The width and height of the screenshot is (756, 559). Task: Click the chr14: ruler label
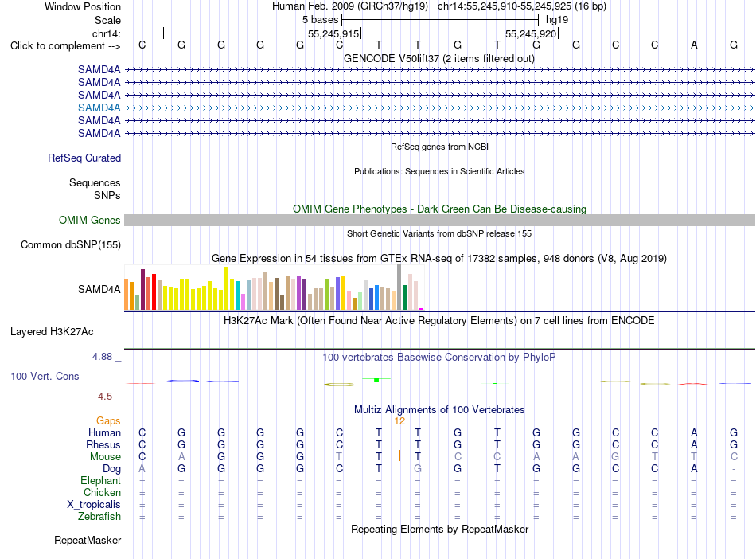click(106, 33)
